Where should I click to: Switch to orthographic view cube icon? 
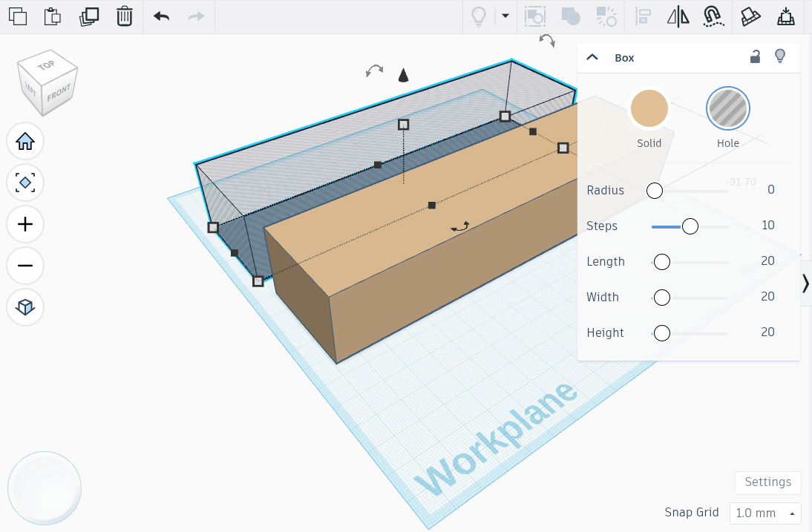point(24,307)
